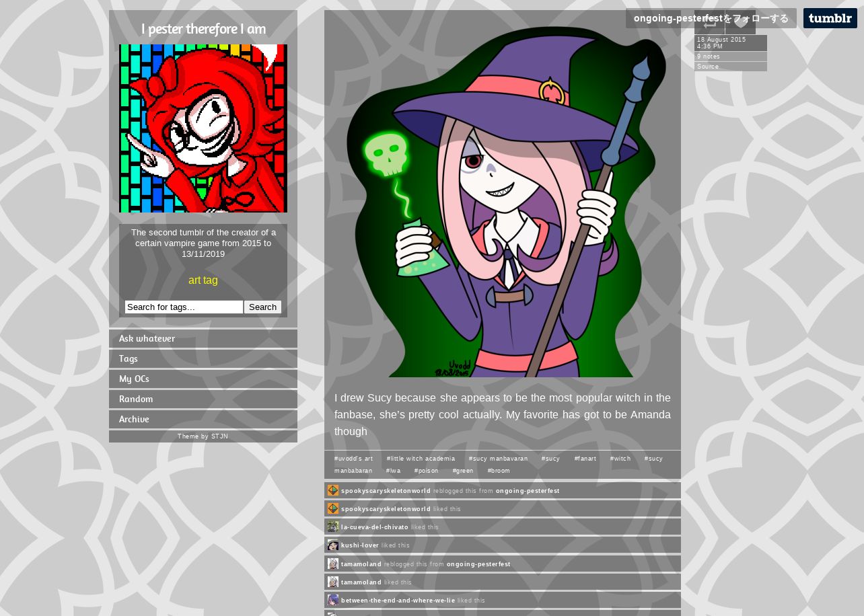Viewport: 864px width, 616px height.
Task: Open the #fanart tag
Action: coord(585,459)
